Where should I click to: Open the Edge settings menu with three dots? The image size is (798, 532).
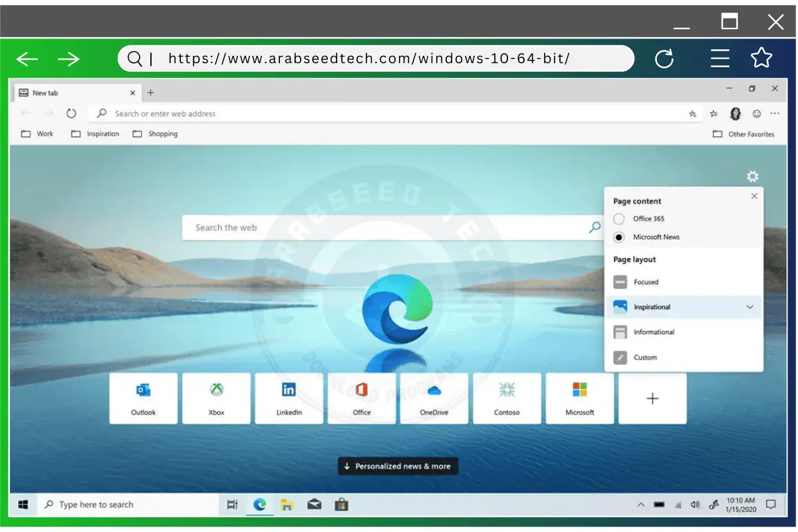point(775,113)
